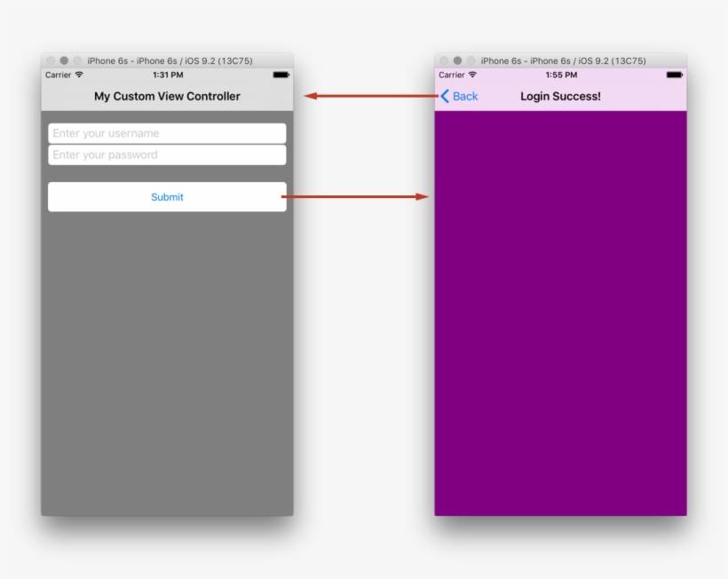Tap Back on the Login Success screen
Image resolution: width=728 pixels, height=579 pixels.
(463, 96)
